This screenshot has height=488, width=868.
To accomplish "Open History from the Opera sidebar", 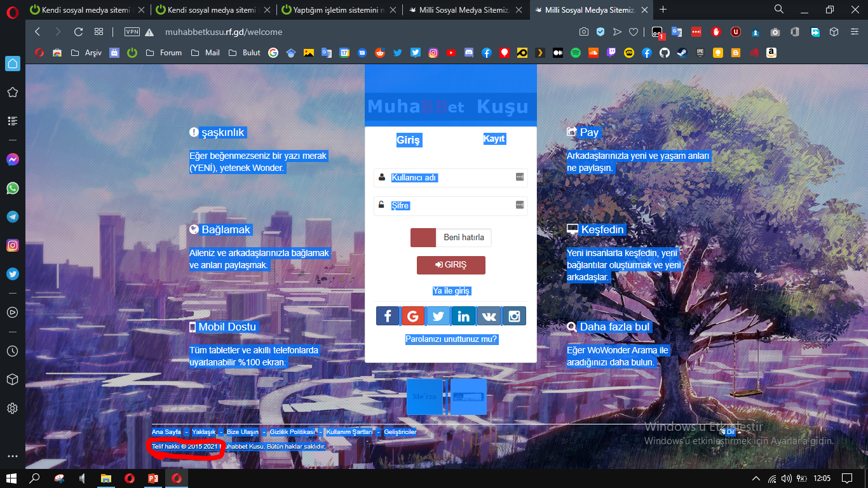I will coord(13,351).
